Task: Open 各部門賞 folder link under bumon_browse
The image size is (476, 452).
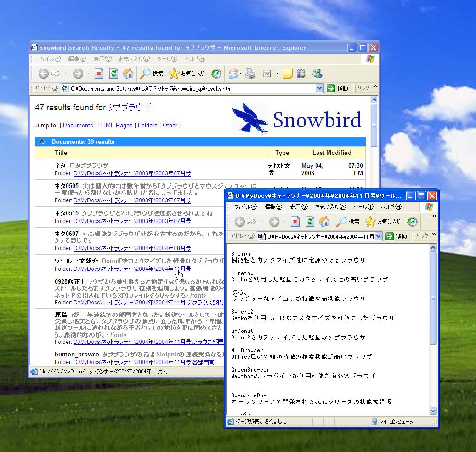Action: click(144, 362)
